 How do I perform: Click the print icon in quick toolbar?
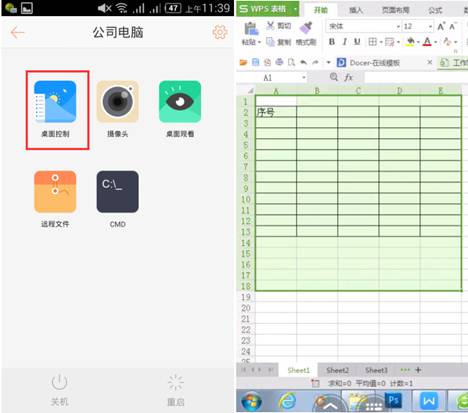[279, 62]
